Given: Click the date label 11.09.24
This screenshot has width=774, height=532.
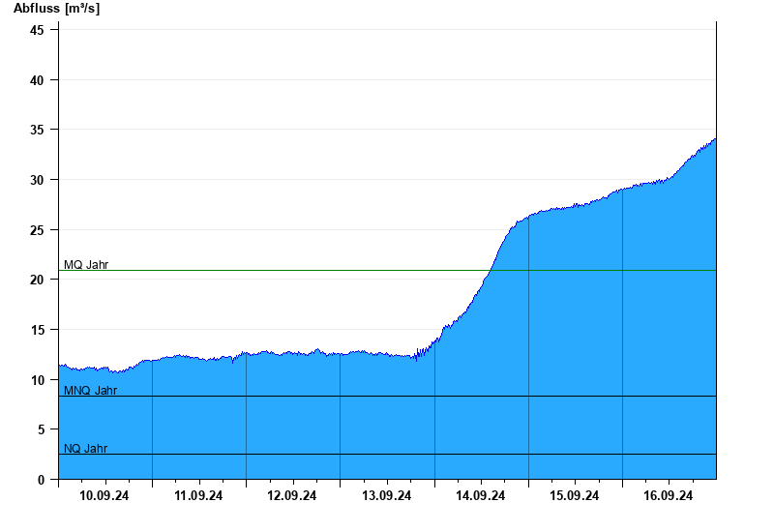Looking at the screenshot, I should tap(198, 495).
